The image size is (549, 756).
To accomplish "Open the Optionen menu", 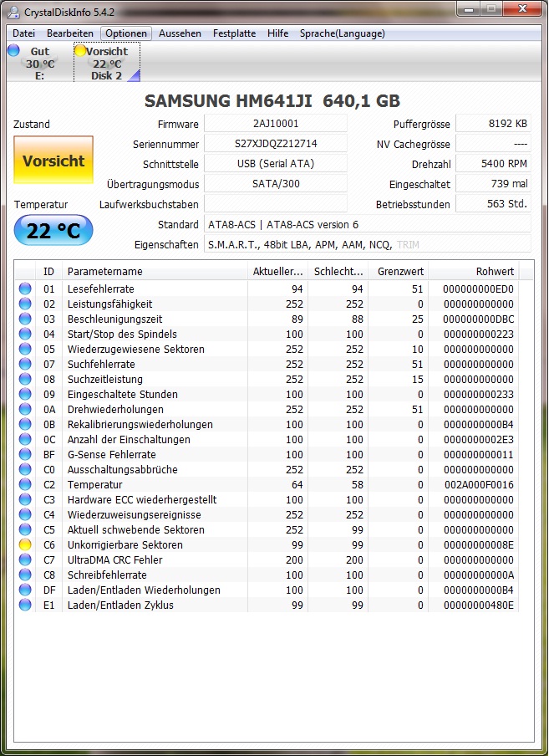I will [x=126, y=33].
